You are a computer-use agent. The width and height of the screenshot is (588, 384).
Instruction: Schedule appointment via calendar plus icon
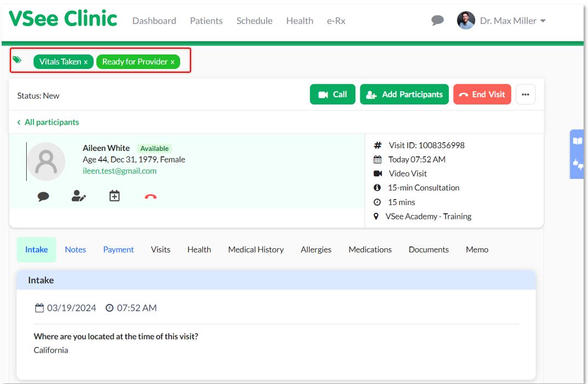click(114, 196)
